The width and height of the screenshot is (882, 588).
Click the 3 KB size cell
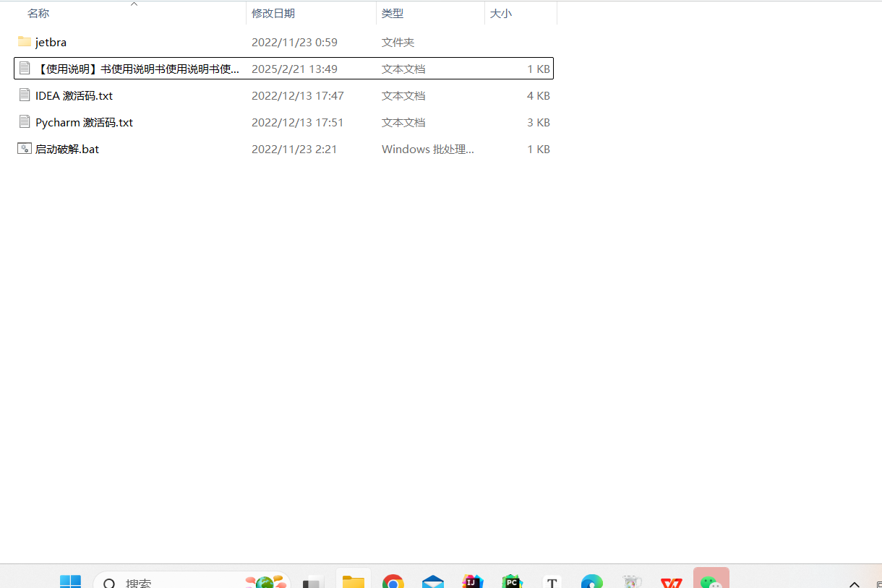click(539, 123)
